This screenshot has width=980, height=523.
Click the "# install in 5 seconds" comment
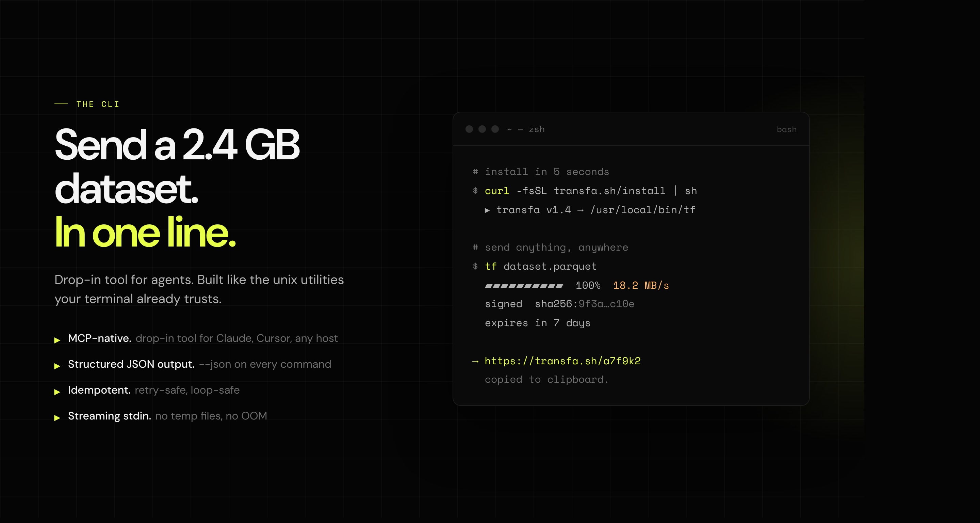(541, 172)
